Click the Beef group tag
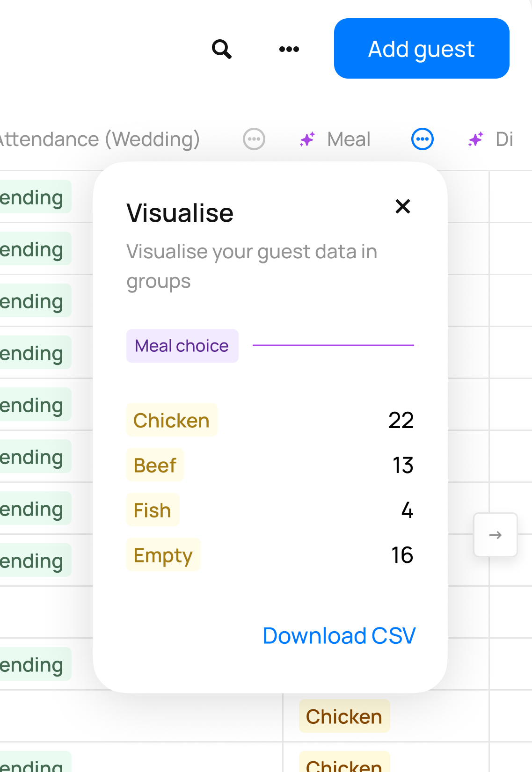 tap(155, 465)
